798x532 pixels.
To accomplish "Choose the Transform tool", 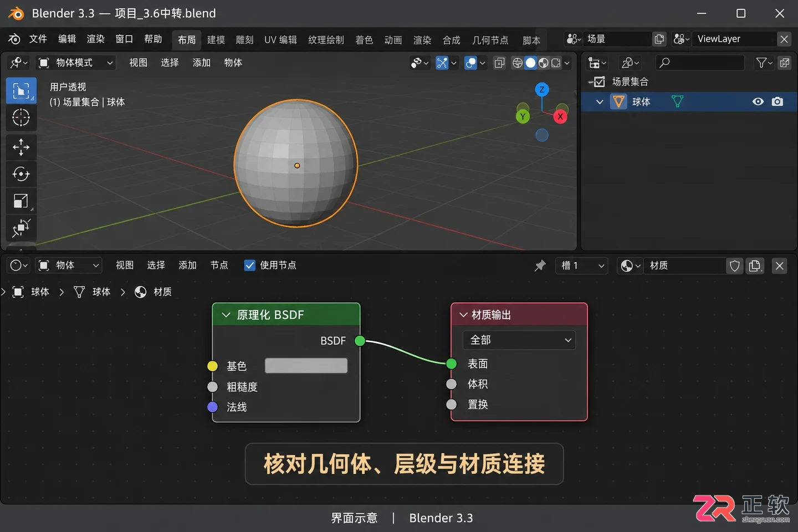I will 21,228.
